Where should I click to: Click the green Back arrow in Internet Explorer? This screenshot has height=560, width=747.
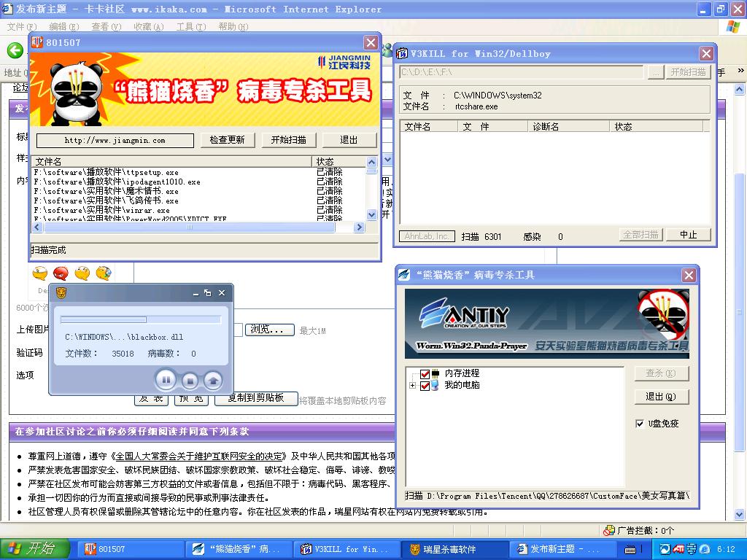click(x=15, y=50)
